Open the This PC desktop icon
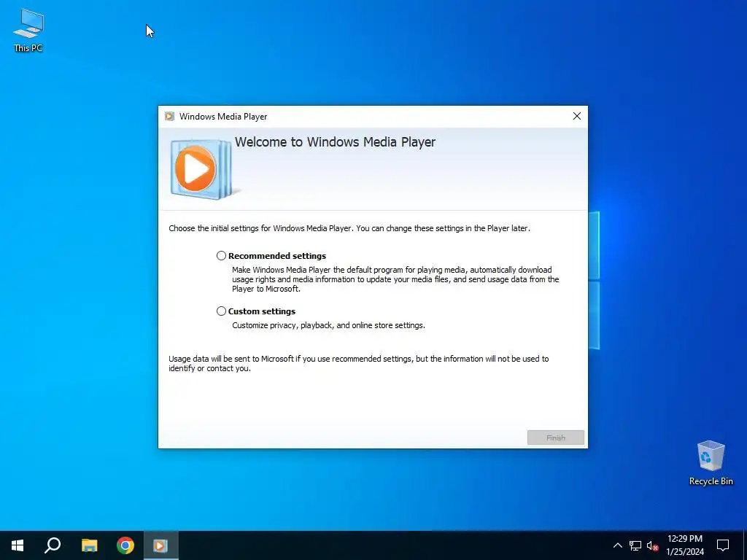 pyautogui.click(x=28, y=31)
